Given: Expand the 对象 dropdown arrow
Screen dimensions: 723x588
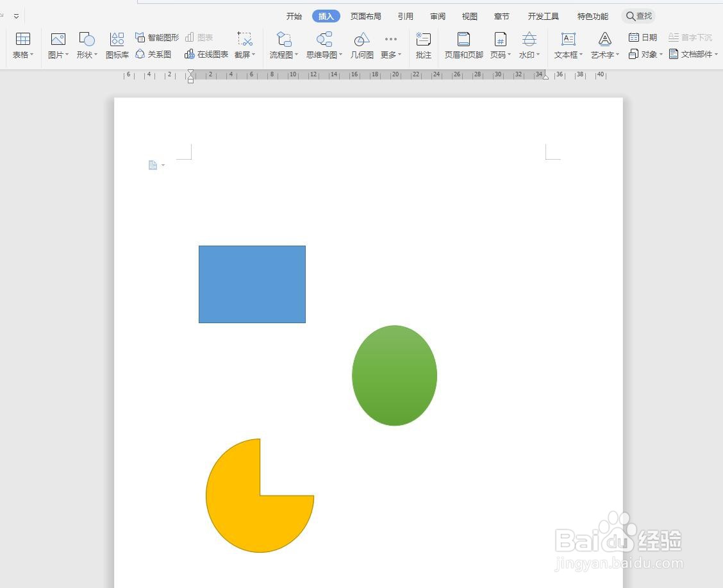Looking at the screenshot, I should [661, 55].
